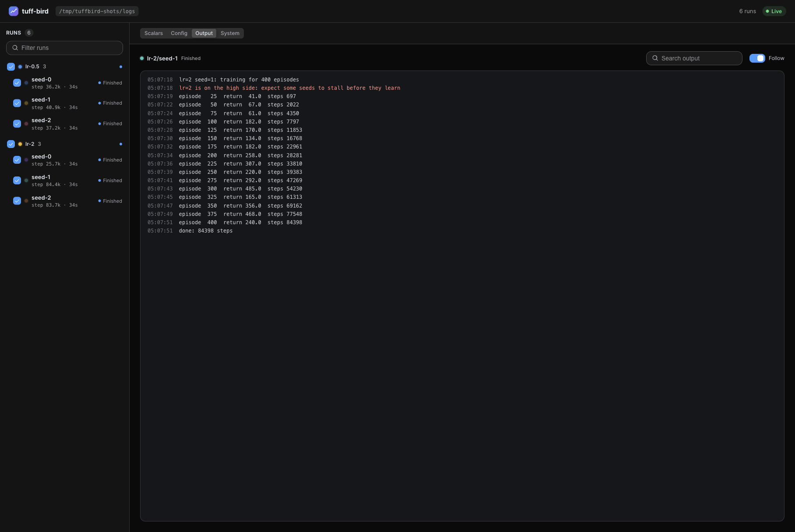Click the episode 300 return 485.0 line
Screen dimensions: 795x532
pyautogui.click(x=240, y=189)
